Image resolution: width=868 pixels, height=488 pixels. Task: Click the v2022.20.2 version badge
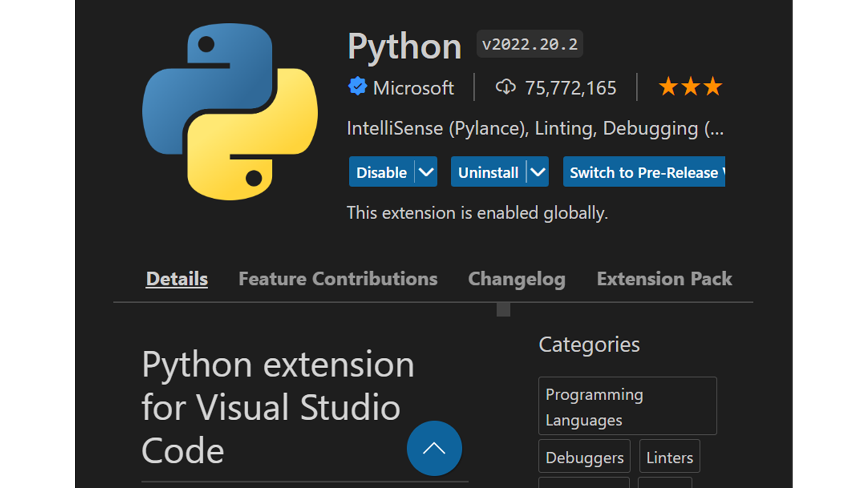529,44
